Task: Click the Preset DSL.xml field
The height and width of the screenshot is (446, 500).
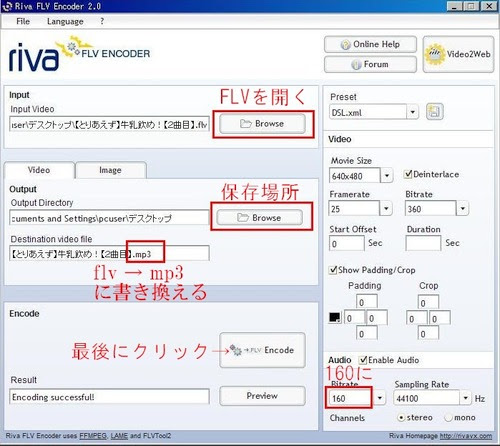Action: pos(368,112)
